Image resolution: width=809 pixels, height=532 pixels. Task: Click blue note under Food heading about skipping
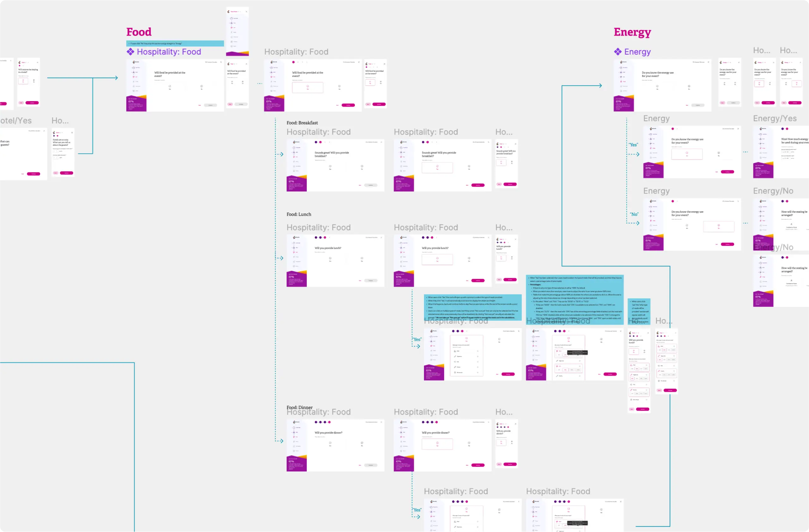click(x=175, y=44)
